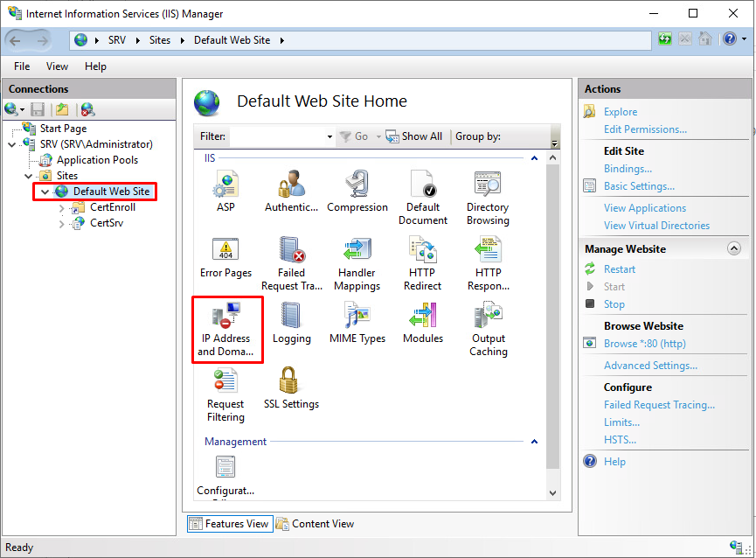
Task: Click the Home icon in address bar
Action: pyautogui.click(x=705, y=39)
